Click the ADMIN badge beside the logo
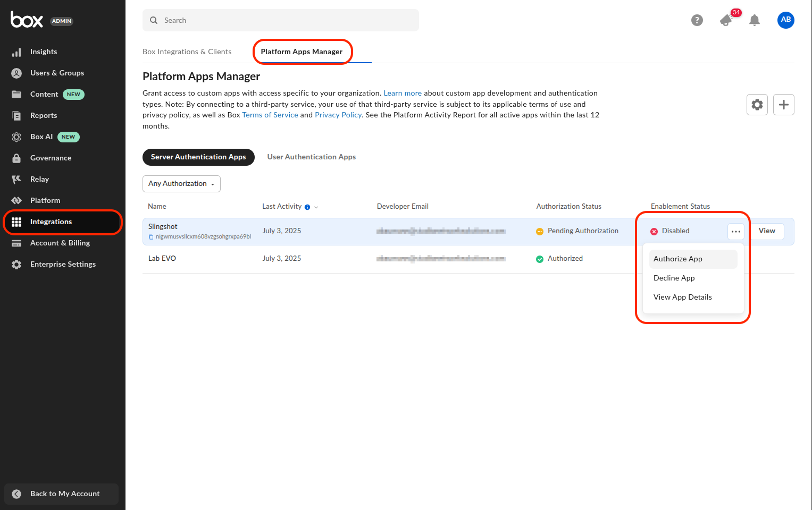 pos(62,21)
